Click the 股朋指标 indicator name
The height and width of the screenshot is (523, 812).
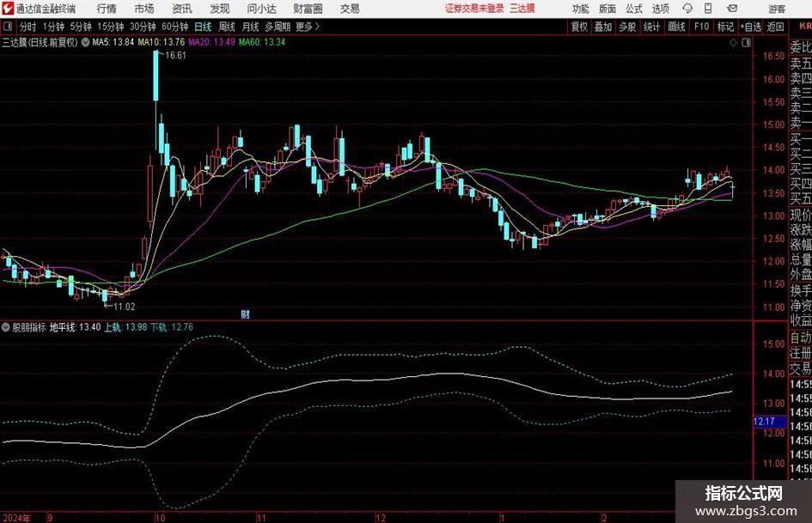29,327
